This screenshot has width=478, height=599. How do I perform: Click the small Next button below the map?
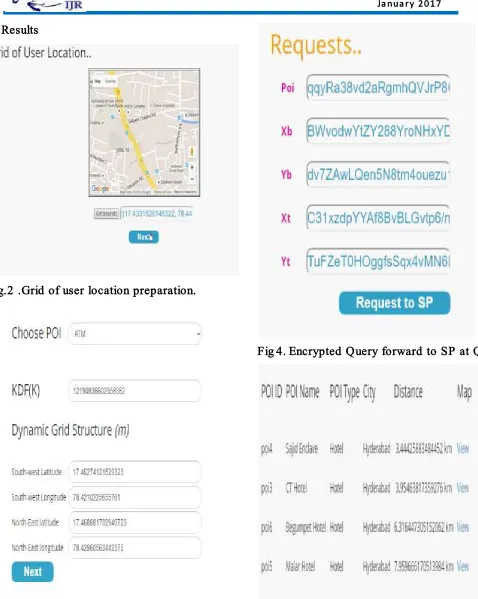click(x=144, y=237)
